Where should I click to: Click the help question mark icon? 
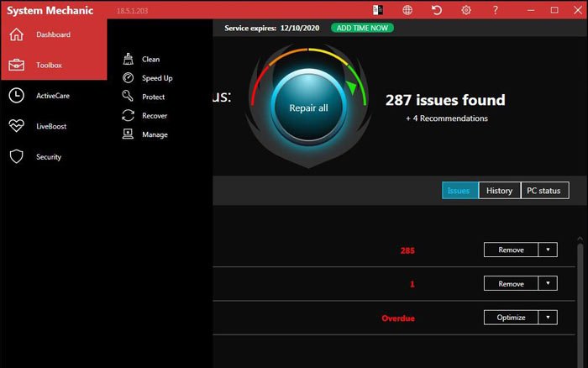496,10
